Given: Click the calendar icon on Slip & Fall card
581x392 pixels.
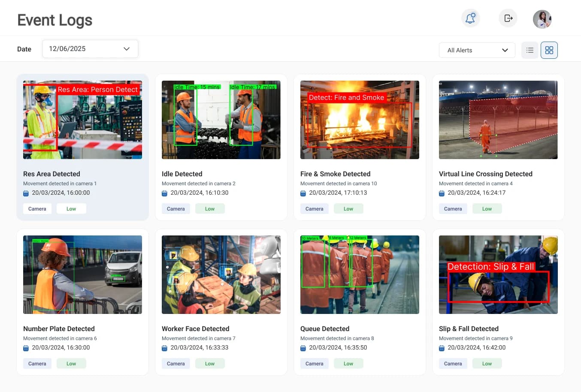Looking at the screenshot, I should (442, 348).
